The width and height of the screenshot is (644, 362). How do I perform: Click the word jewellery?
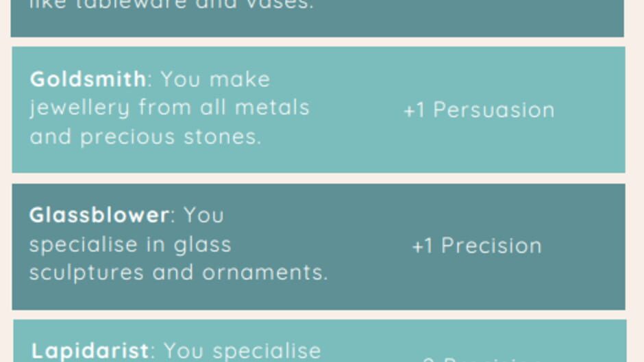79,108
